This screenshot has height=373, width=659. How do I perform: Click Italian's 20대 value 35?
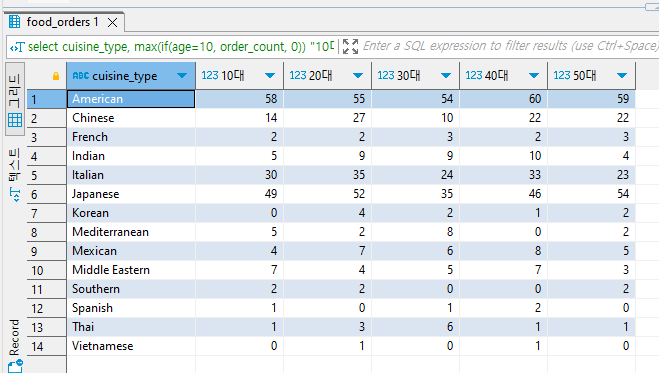pyautogui.click(x=327, y=175)
